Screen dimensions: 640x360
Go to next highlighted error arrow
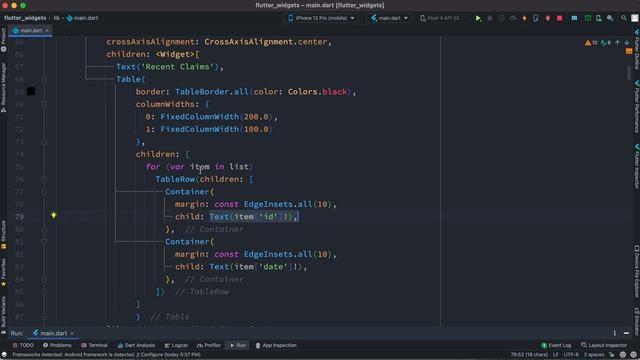(x=627, y=42)
